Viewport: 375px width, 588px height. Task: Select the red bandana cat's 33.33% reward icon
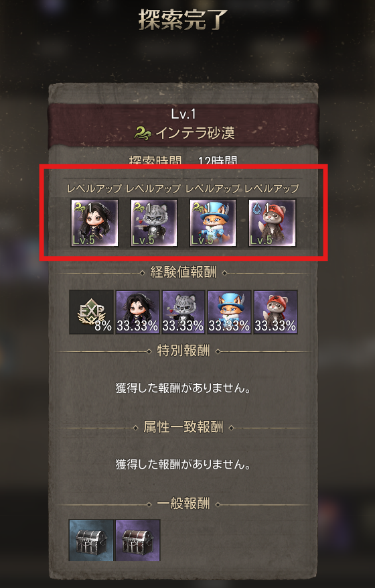(275, 312)
